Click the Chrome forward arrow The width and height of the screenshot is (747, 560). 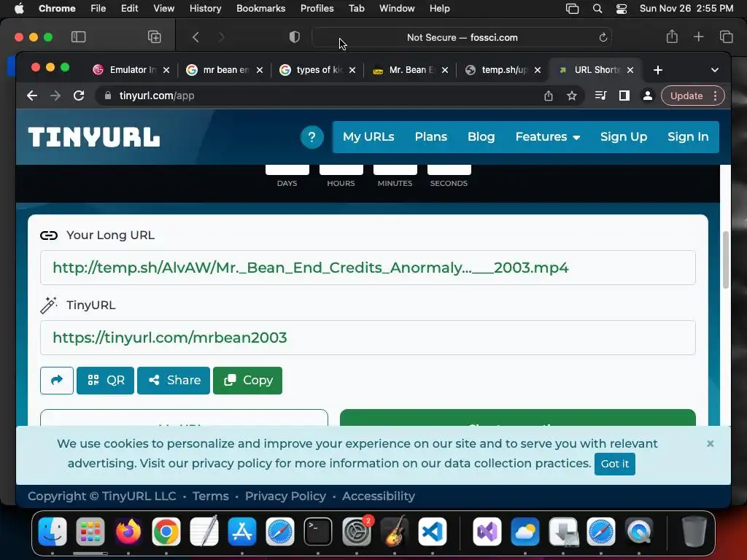click(55, 96)
